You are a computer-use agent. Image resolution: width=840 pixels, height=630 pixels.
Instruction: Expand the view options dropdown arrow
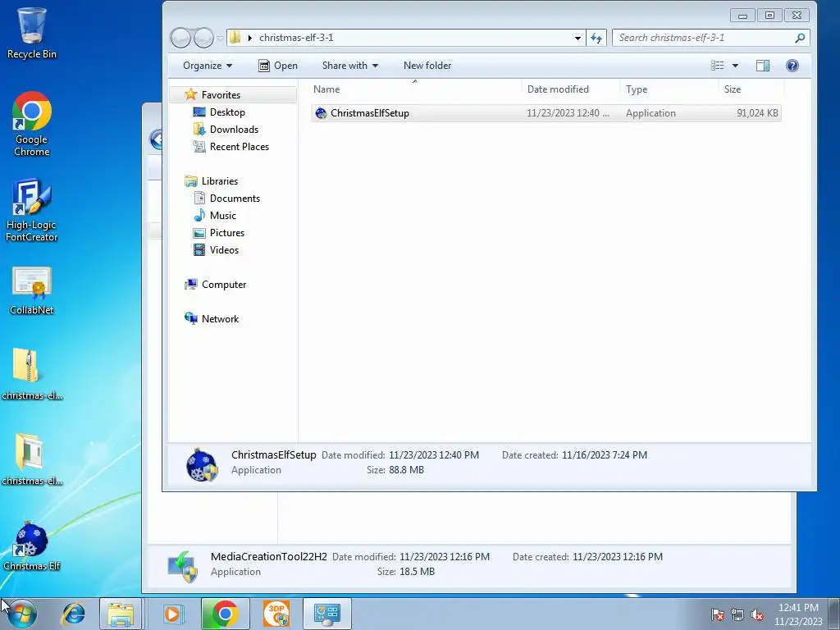pyautogui.click(x=736, y=66)
